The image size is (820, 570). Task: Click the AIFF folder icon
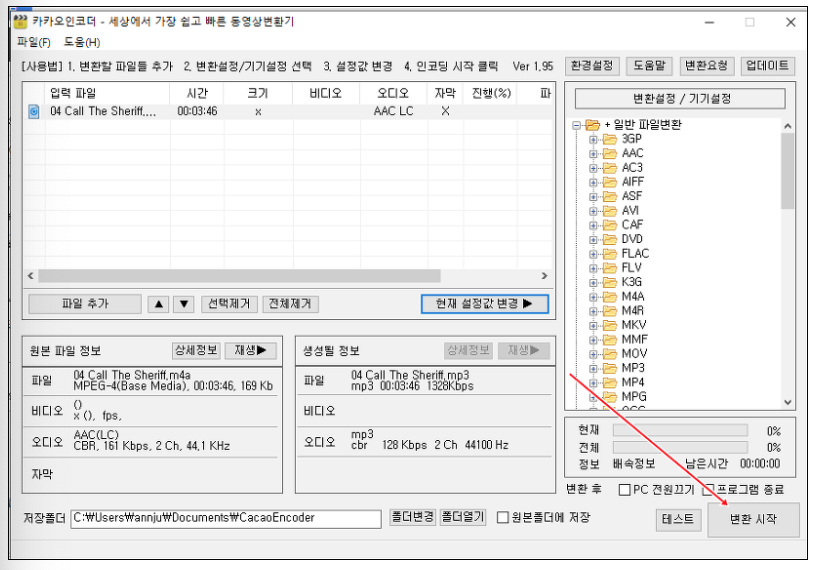pyautogui.click(x=609, y=182)
